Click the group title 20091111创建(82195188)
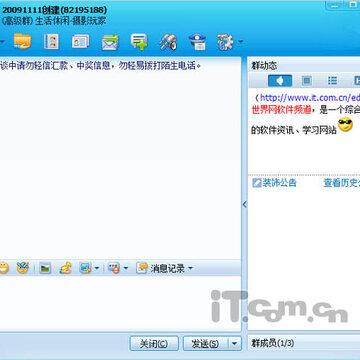 tap(55, 10)
